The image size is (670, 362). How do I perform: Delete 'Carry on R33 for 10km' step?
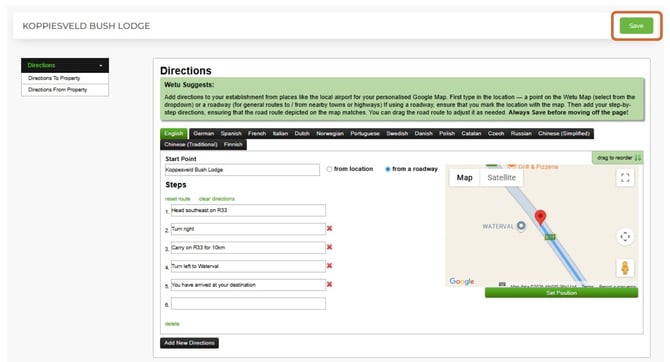point(329,247)
